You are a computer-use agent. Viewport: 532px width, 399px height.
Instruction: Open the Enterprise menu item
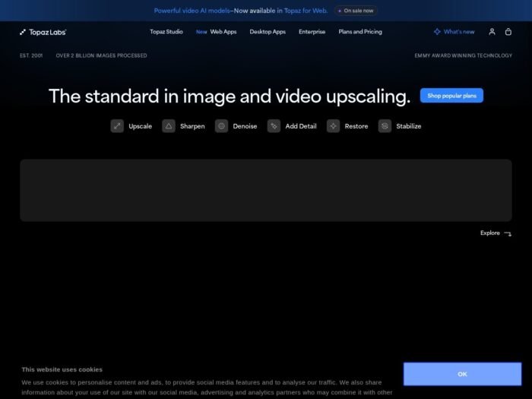click(312, 32)
